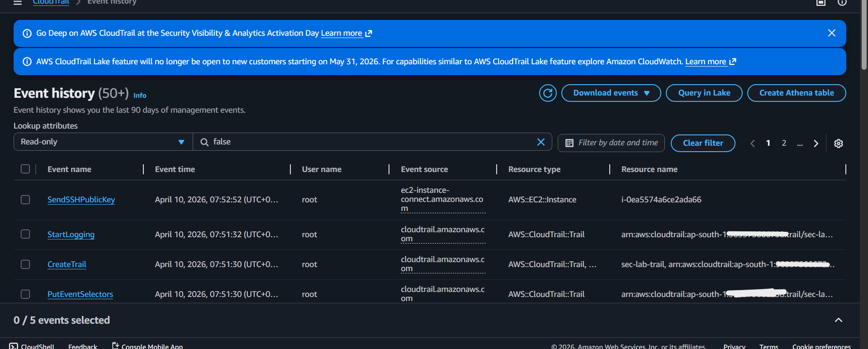Click the pagination ellipsis
Viewport: 868px width, 349px height.
tap(800, 143)
